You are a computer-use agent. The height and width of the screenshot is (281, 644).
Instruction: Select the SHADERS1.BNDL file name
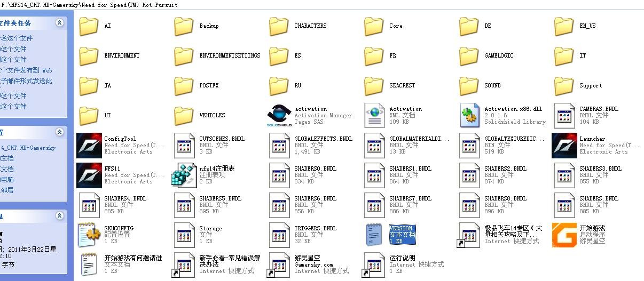point(410,168)
